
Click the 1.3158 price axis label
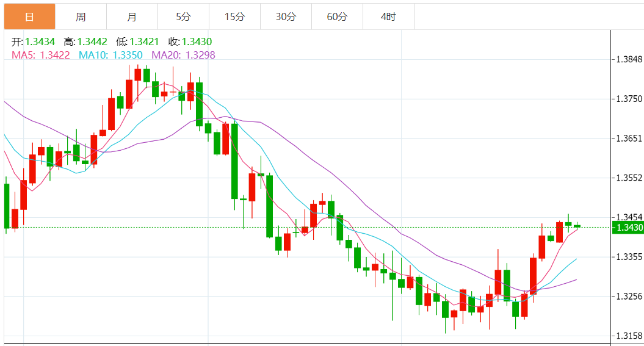(629, 336)
